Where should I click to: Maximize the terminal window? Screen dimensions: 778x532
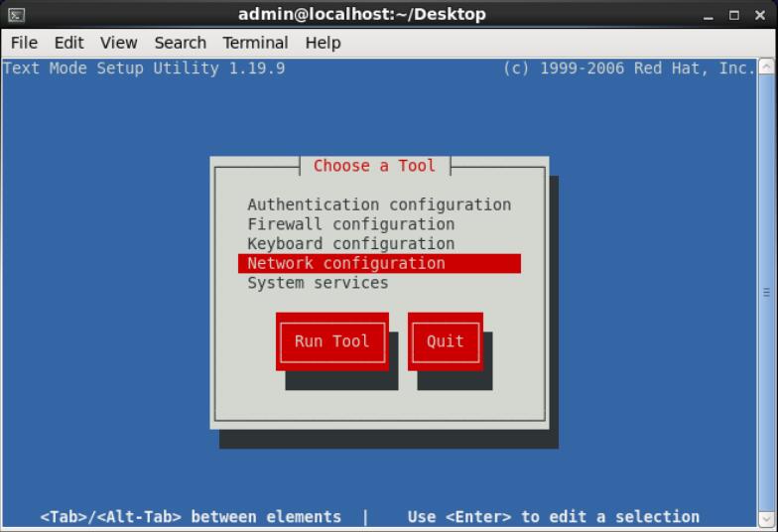(734, 16)
